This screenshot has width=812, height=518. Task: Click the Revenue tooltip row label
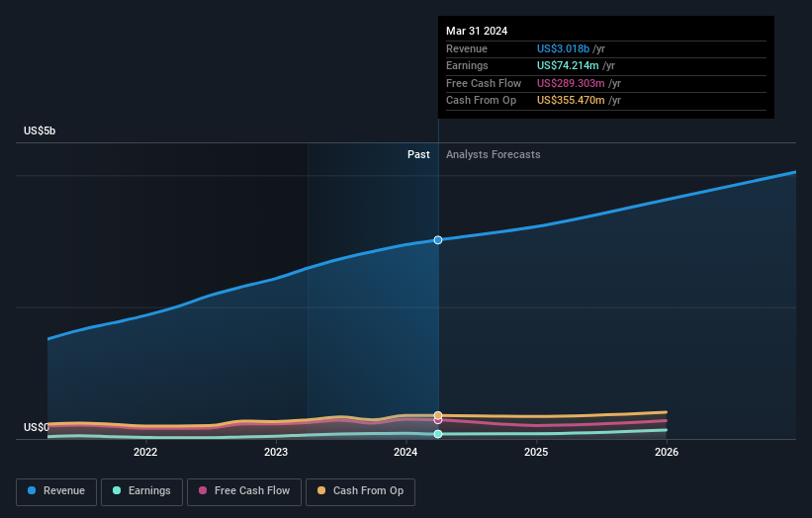[467, 48]
